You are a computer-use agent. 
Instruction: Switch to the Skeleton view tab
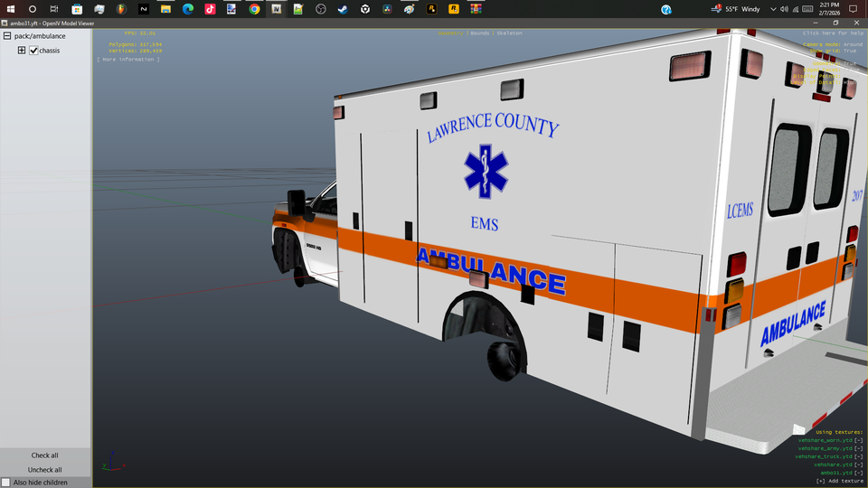(509, 33)
